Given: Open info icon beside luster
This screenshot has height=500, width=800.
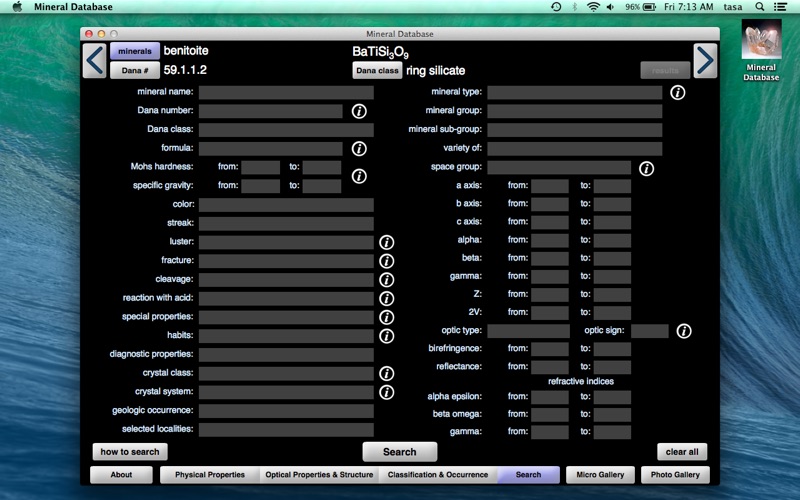Looking at the screenshot, I should (x=387, y=242).
